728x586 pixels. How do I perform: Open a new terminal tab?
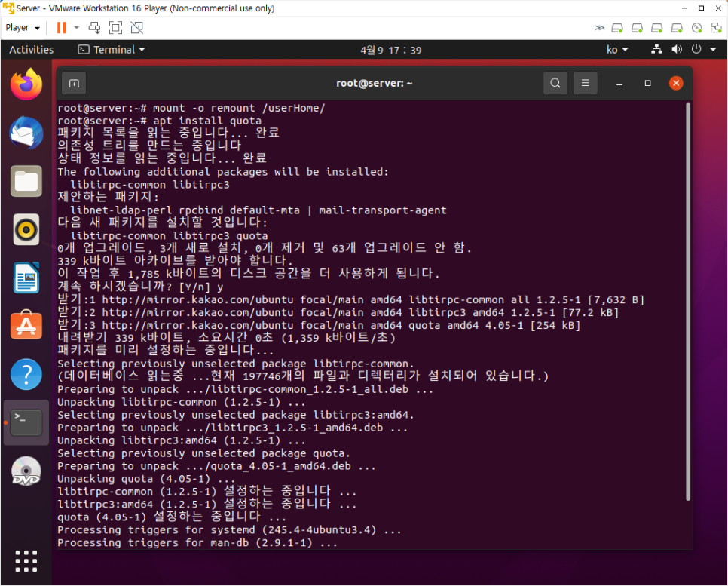coord(74,83)
